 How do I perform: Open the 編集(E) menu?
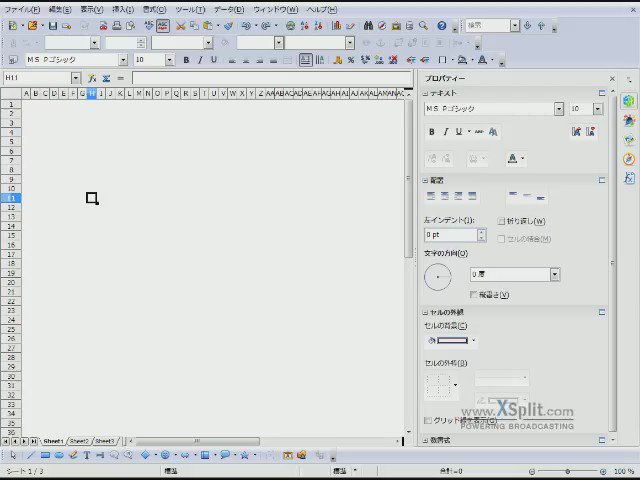pos(60,9)
